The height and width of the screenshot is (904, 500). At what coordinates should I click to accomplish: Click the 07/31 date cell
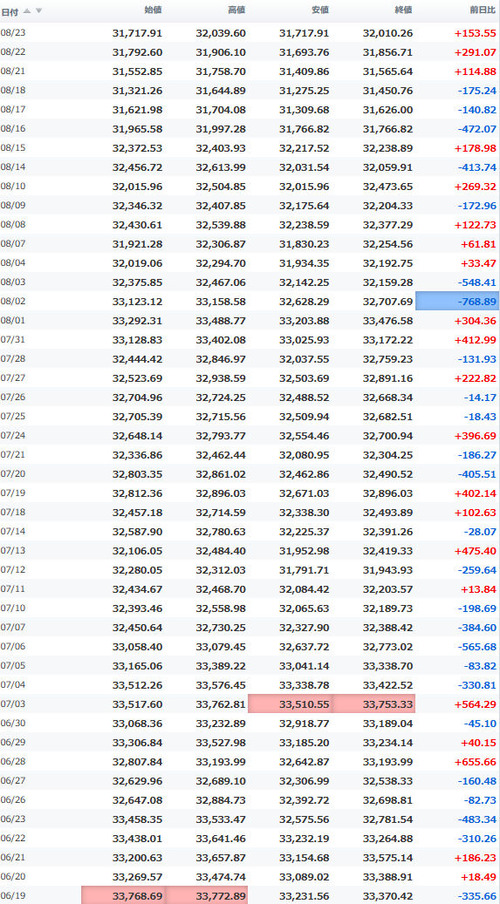pyautogui.click(x=13, y=340)
